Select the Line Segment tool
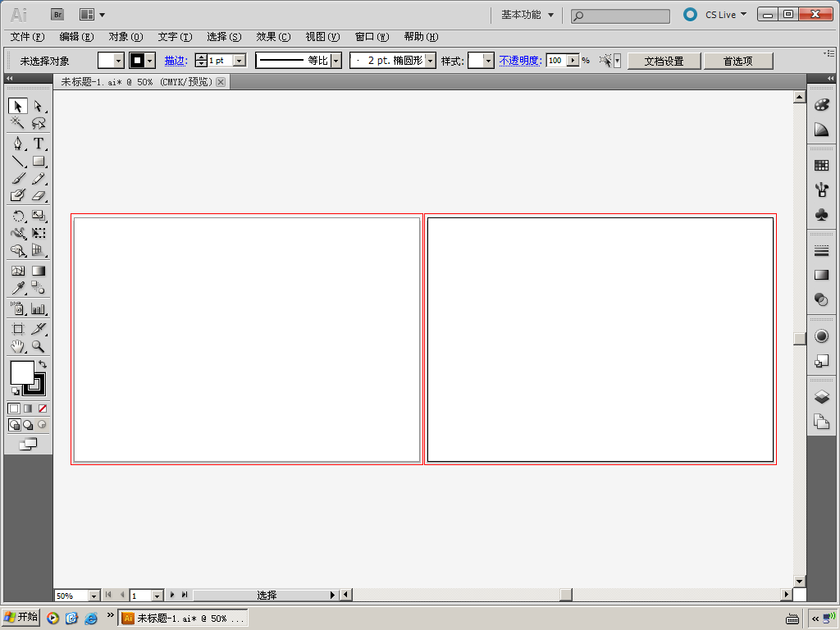Viewport: 840px width, 630px height. (18, 161)
